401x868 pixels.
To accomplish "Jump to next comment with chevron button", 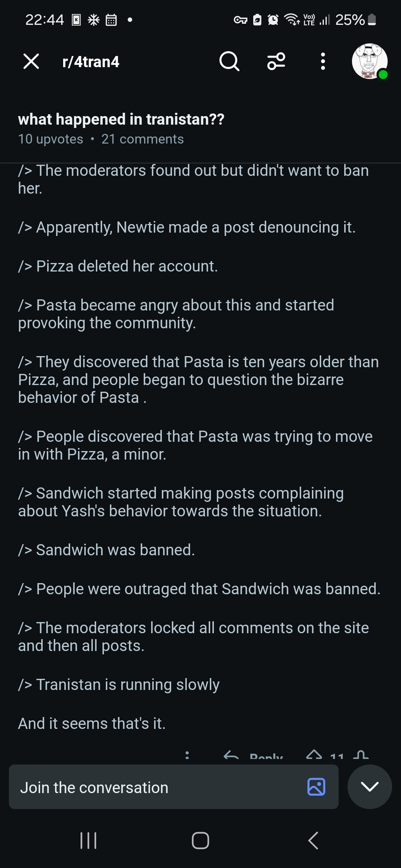I will point(369,787).
